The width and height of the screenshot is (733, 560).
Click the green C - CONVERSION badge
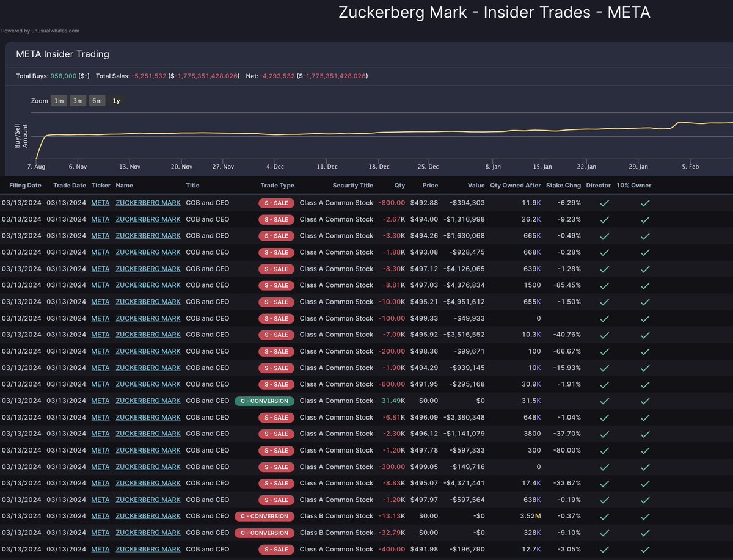click(264, 401)
